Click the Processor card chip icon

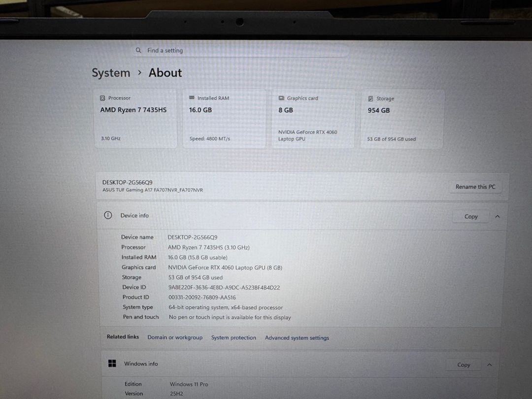(102, 98)
